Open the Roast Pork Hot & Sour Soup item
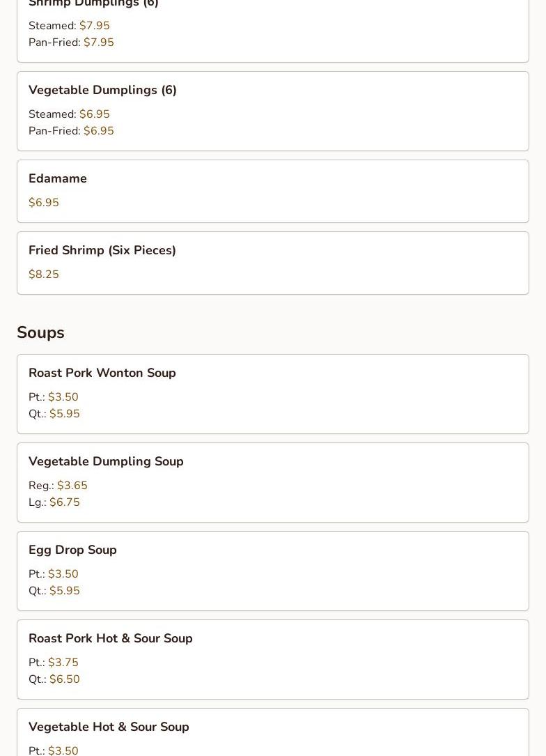 point(111,638)
